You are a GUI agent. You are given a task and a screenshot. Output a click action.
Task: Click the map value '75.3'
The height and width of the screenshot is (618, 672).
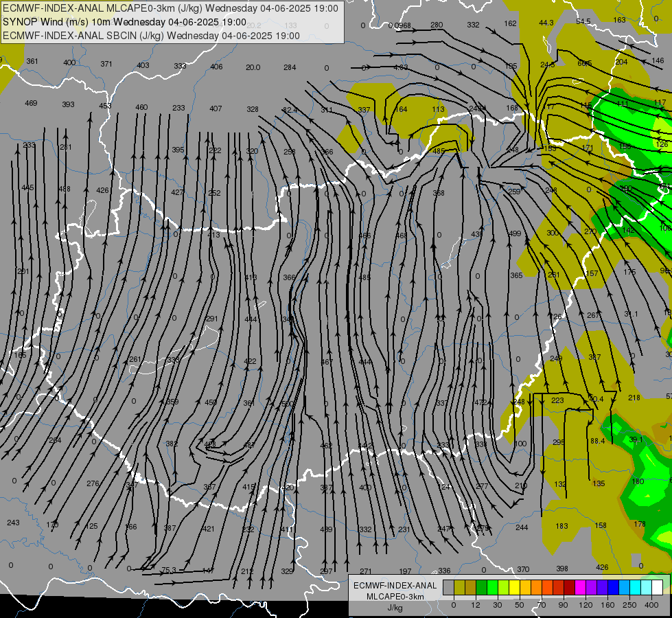[x=168, y=570]
